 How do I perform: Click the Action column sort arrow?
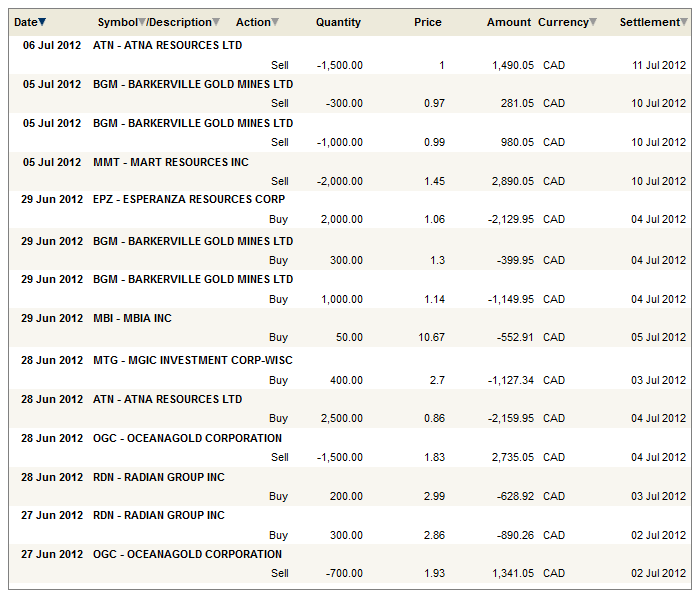(275, 22)
